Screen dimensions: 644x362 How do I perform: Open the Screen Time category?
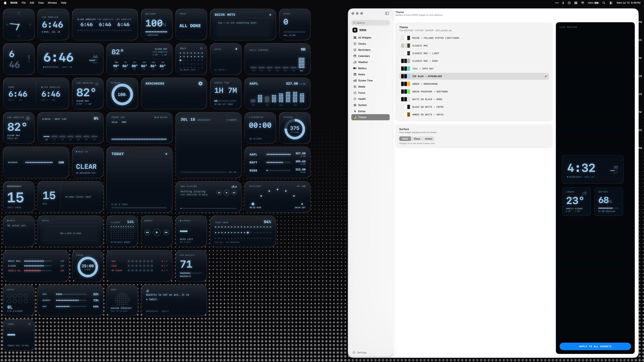370,81
